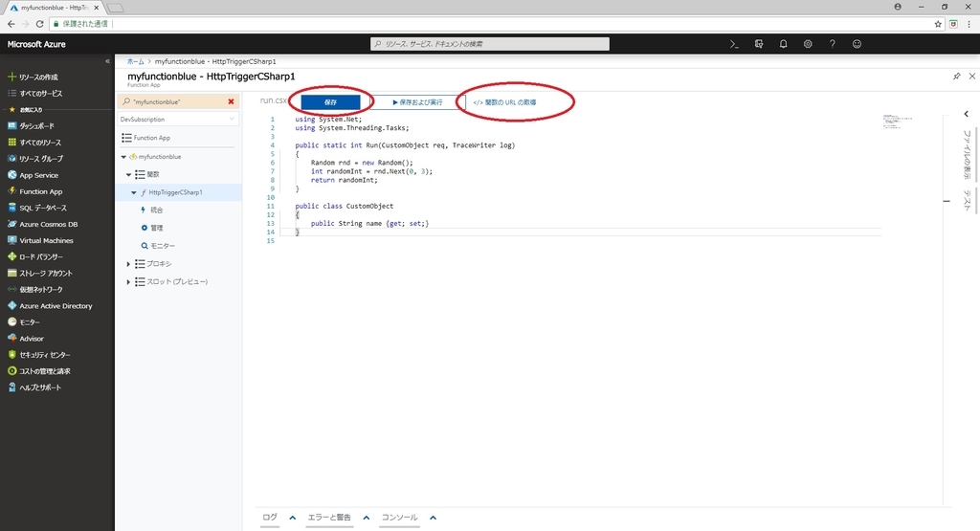Open the Logs (ログ) tab

pos(270,518)
